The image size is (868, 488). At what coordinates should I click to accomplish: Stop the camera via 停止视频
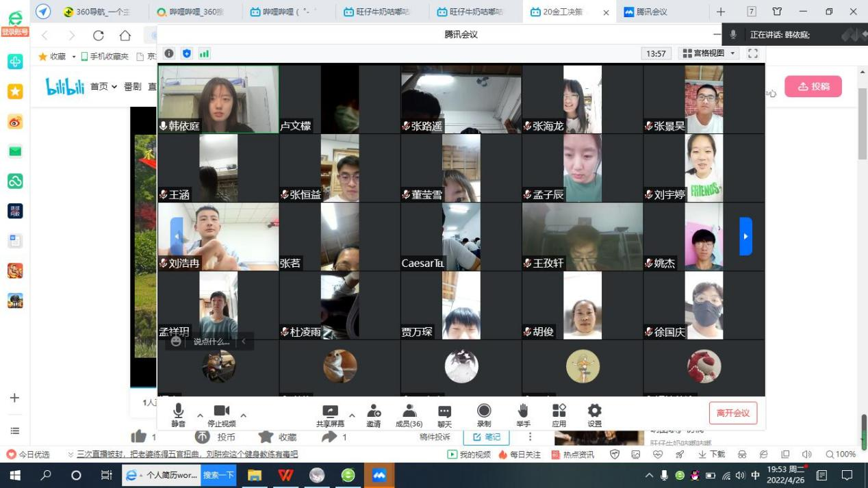(221, 415)
